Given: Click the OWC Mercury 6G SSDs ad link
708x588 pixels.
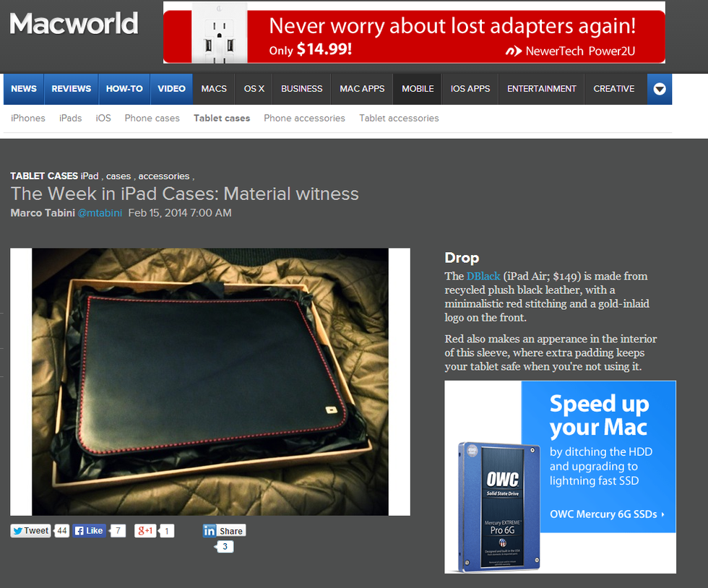Looking at the screenshot, I should pos(607,514).
